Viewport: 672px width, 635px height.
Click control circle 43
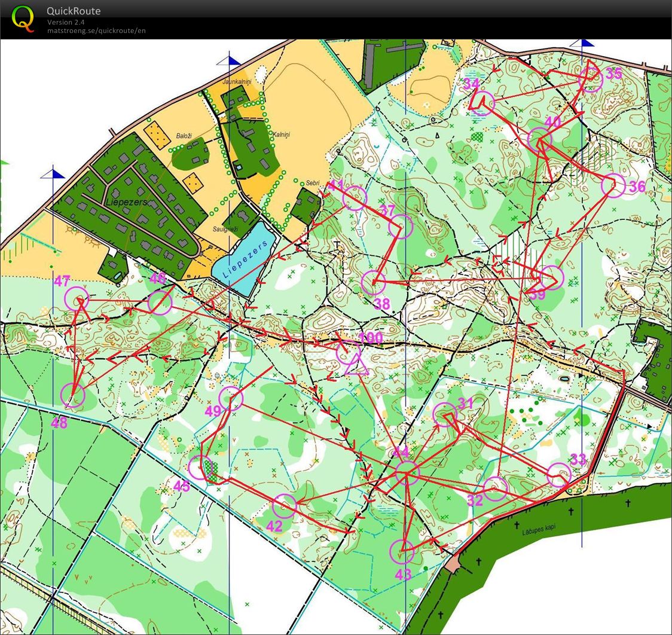[402, 552]
